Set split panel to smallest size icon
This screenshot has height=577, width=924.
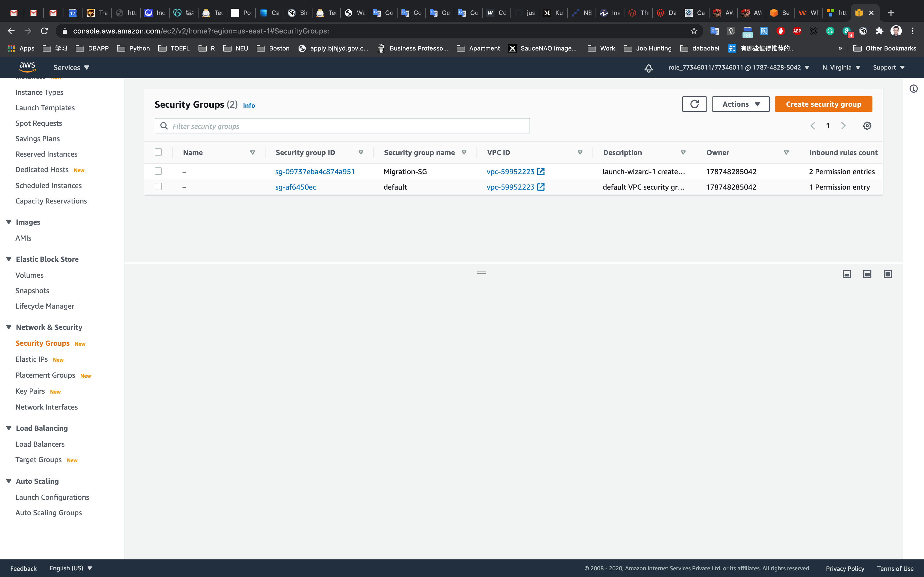pyautogui.click(x=846, y=274)
